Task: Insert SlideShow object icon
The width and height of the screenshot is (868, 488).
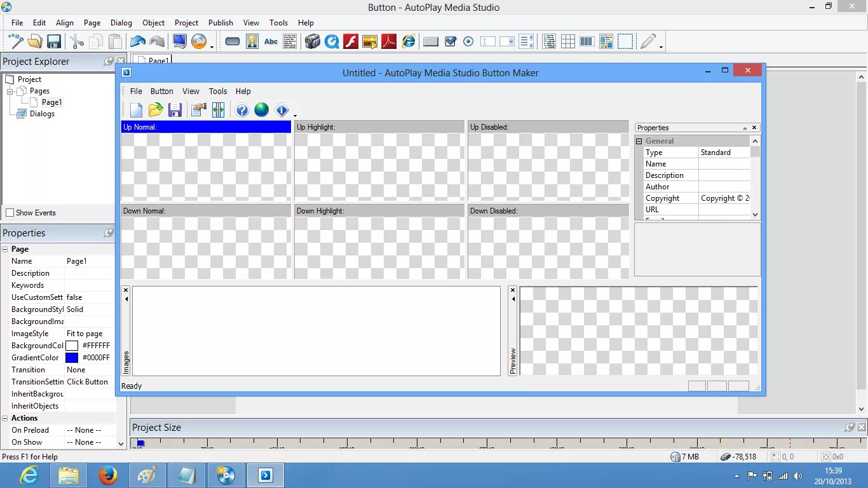Action: click(370, 42)
